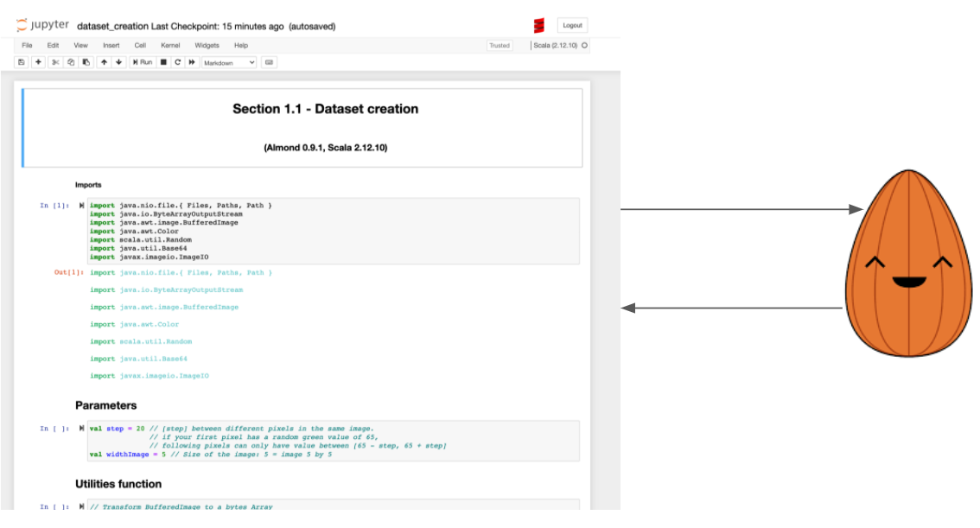Click the Jupyter logo
The width and height of the screenshot is (980, 528).
pyautogui.click(x=42, y=25)
